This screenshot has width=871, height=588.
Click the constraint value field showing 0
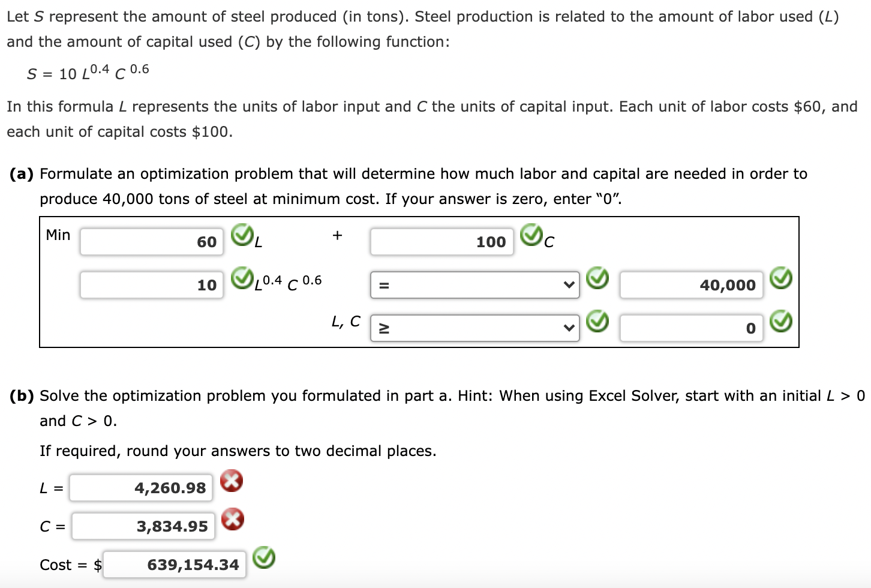coord(690,328)
